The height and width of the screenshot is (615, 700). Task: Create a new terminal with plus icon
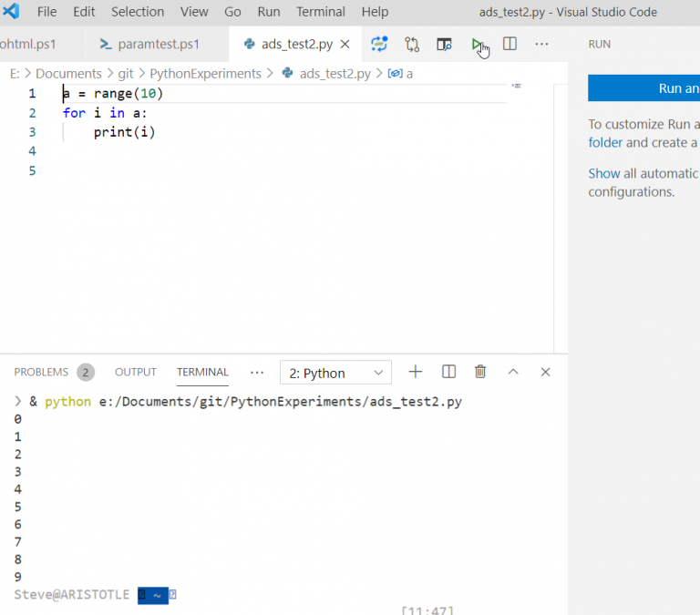point(416,372)
